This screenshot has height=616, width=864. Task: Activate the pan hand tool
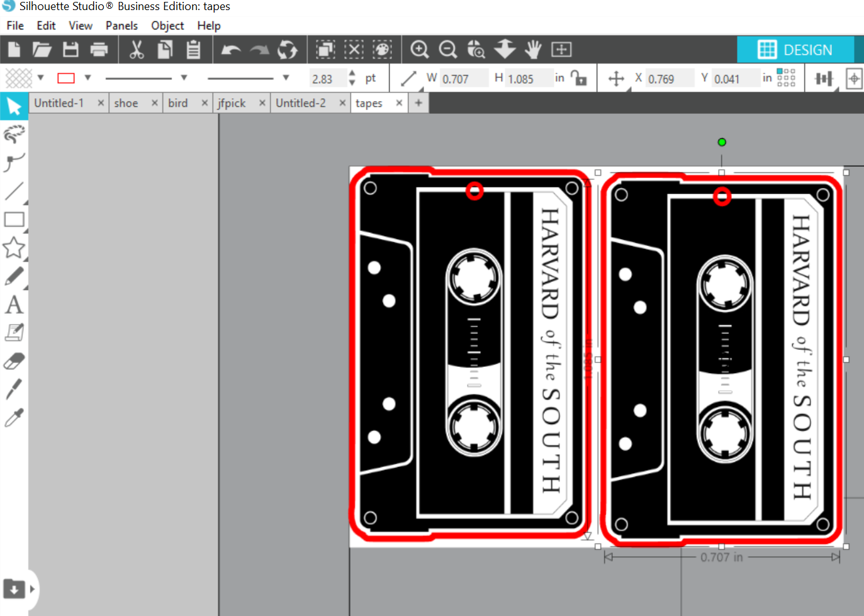click(x=533, y=49)
